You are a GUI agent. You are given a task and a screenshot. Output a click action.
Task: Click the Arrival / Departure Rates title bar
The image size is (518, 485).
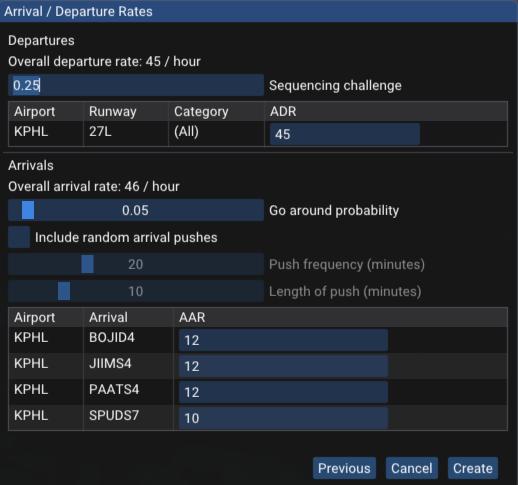pyautogui.click(x=258, y=12)
